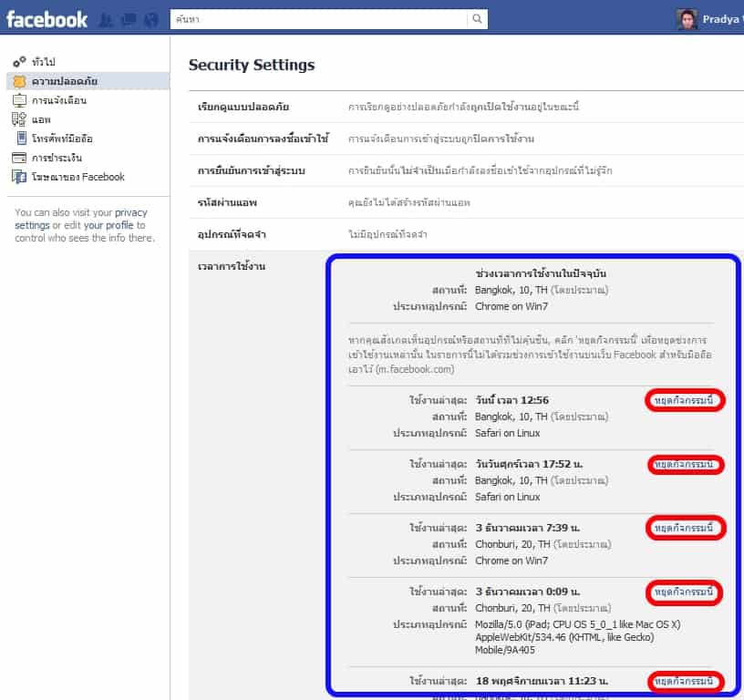The width and height of the screenshot is (744, 700).
Task: Open messages icon in top bar
Action: pyautogui.click(x=130, y=19)
